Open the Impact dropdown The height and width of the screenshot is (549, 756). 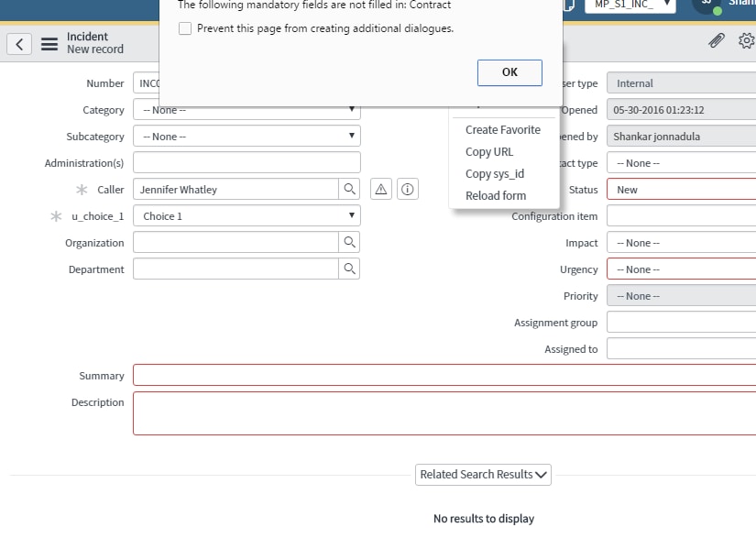681,242
